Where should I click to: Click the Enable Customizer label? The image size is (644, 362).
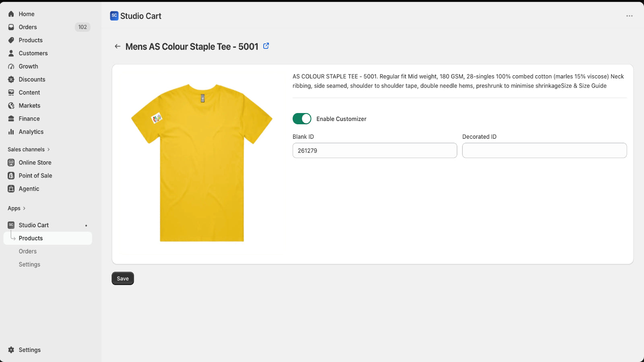pos(341,119)
